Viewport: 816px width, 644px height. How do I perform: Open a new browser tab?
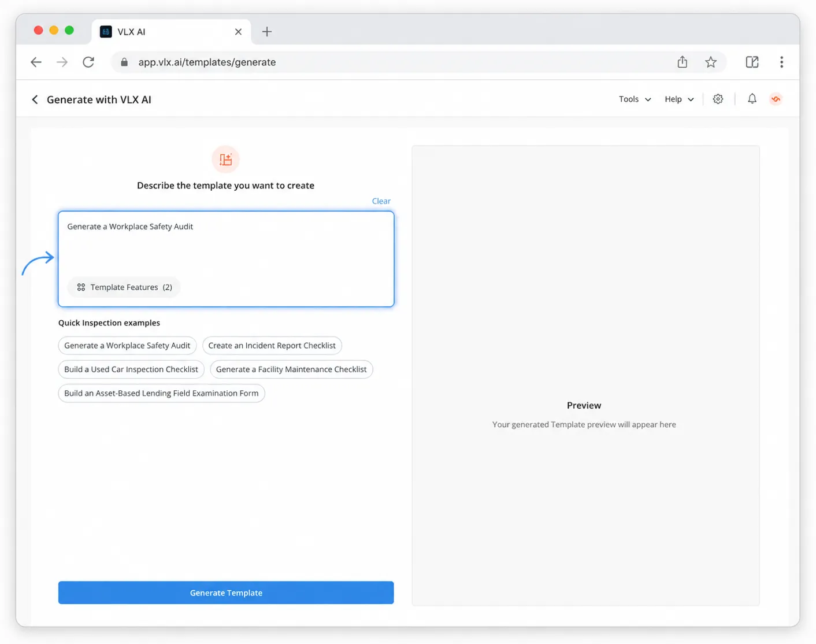[x=267, y=32]
